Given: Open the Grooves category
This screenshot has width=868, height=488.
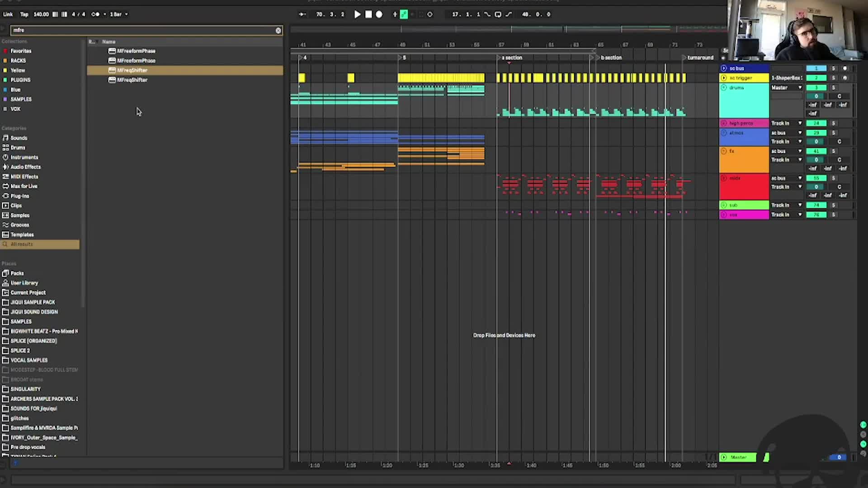Looking at the screenshot, I should [x=20, y=225].
